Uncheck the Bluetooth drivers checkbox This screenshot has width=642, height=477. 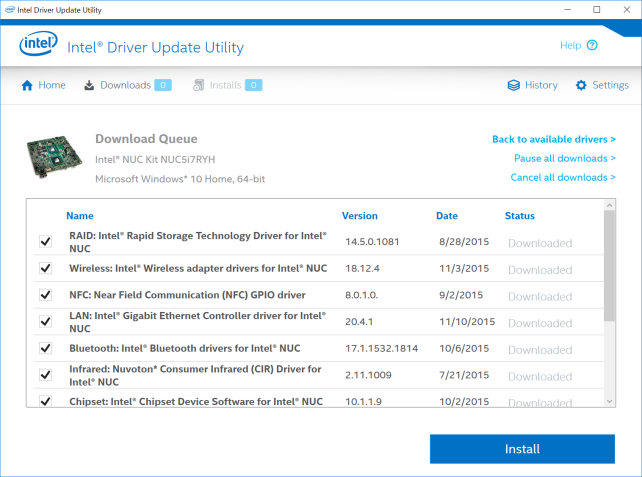(x=45, y=348)
